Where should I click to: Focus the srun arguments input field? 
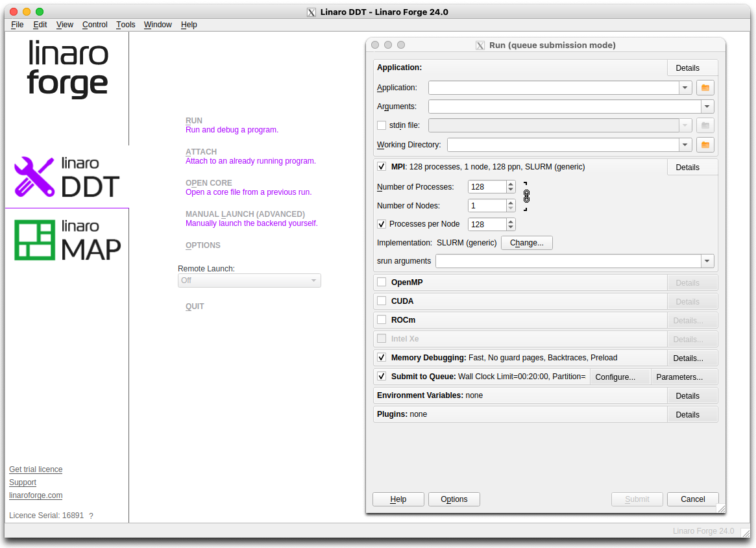pos(568,261)
